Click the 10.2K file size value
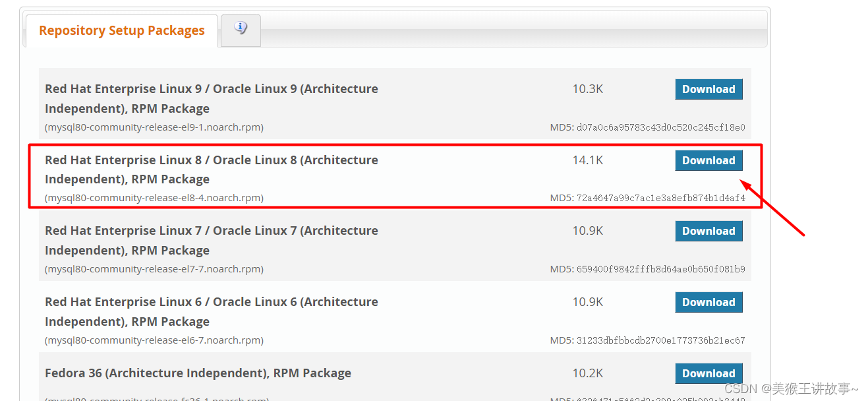The image size is (868, 401). (x=588, y=373)
